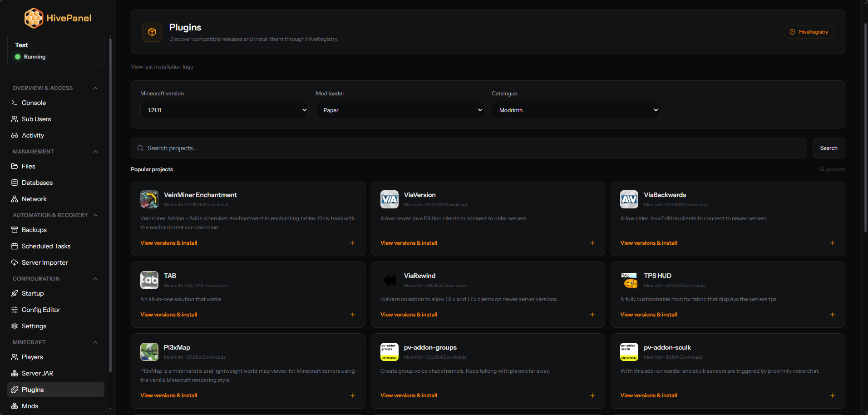Go to Activity page
Image resolution: width=868 pixels, height=415 pixels.
click(56, 135)
